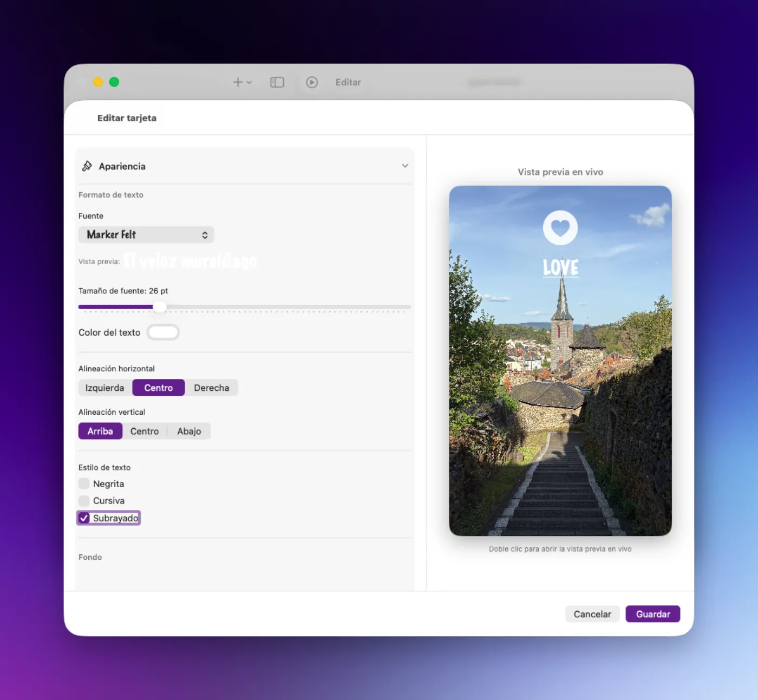
Task: Click the heart icon in preview
Action: 560,227
